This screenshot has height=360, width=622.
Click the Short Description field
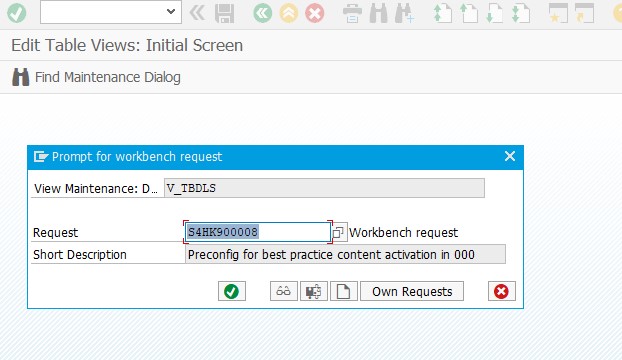click(345, 255)
